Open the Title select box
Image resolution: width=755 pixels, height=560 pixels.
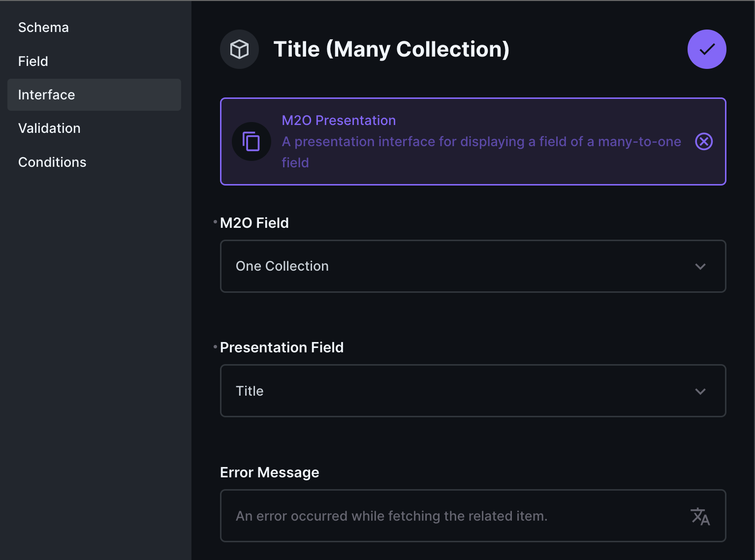pyautogui.click(x=473, y=391)
